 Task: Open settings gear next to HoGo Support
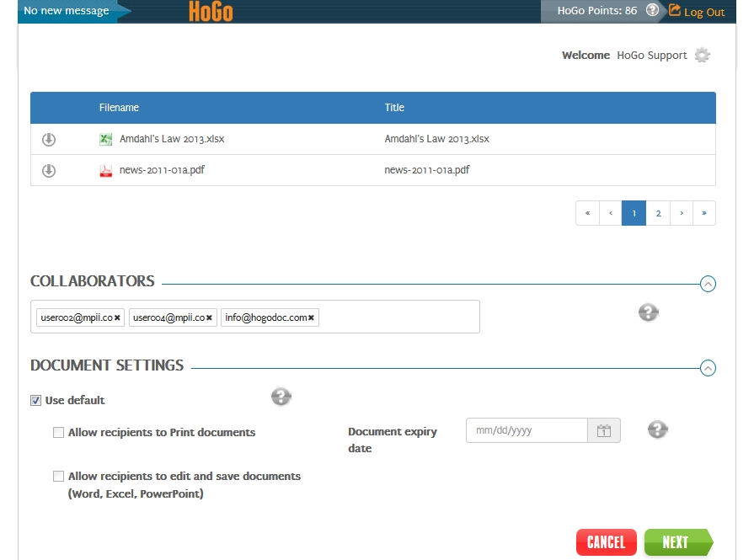pyautogui.click(x=702, y=56)
